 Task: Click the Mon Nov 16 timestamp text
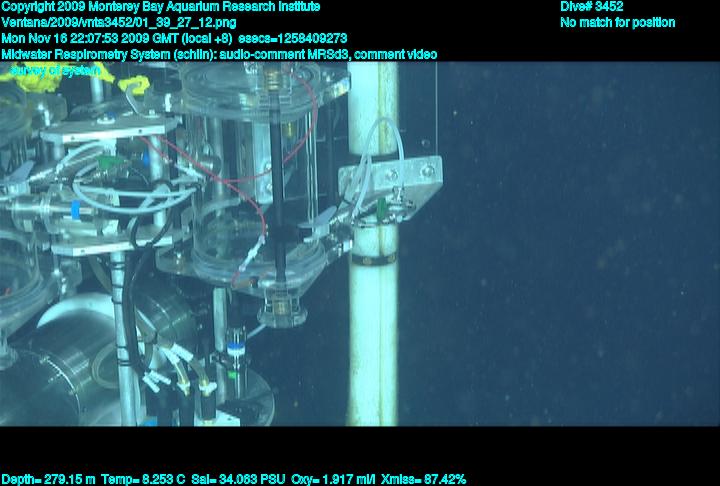click(x=117, y=38)
